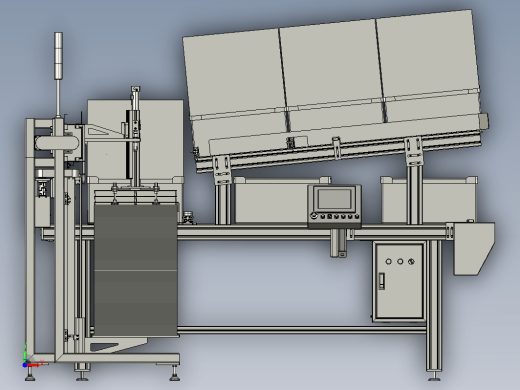Select the leftmost panel of the tilted hopper
The image size is (520, 390).
click(235, 75)
